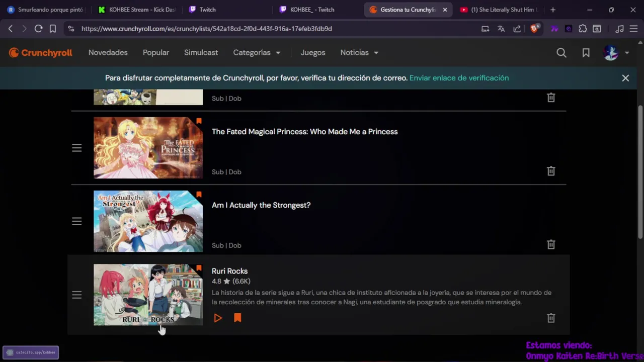This screenshot has width=644, height=362.
Task: Grab reorder handle for Ruri Rocks
Action: coord(76,295)
